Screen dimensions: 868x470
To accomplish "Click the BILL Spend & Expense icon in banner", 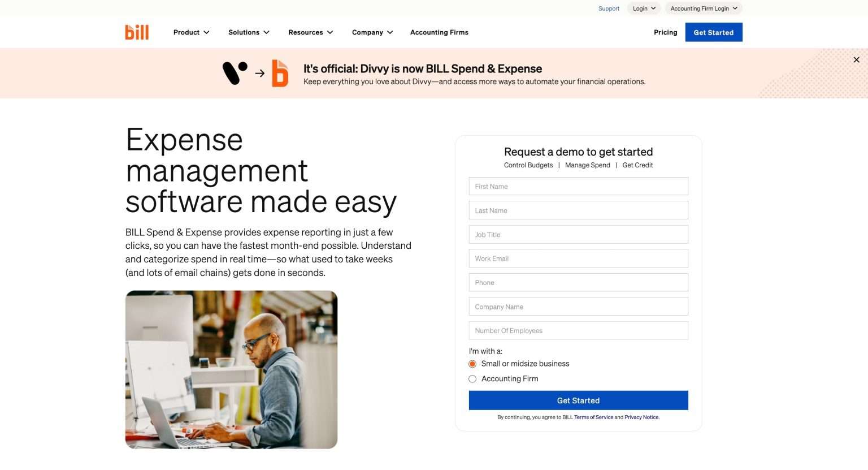I will [280, 73].
